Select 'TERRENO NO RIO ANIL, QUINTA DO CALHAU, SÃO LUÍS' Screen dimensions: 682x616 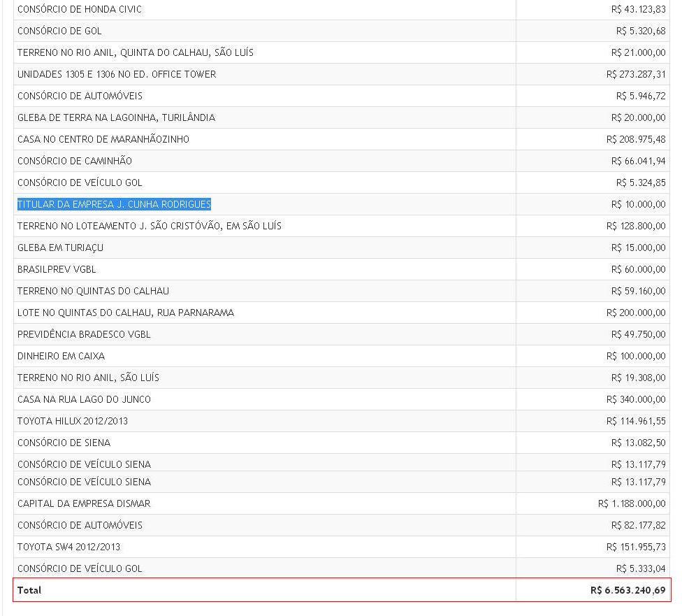[136, 52]
